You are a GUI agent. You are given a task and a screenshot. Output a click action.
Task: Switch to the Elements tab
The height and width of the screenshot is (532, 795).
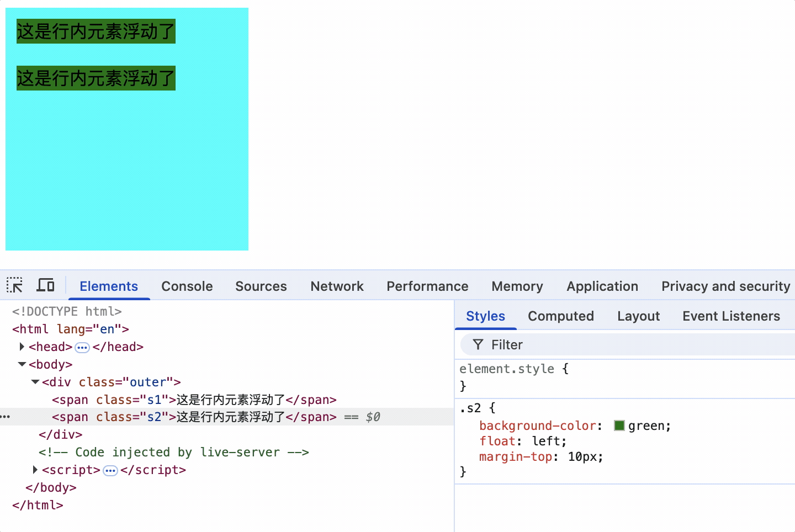coord(109,286)
